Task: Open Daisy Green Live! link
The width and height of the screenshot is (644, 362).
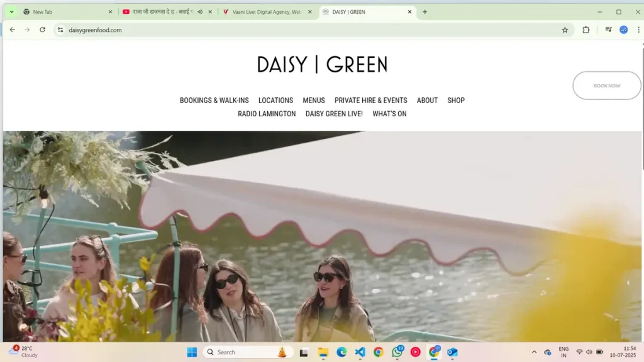Action: click(334, 114)
